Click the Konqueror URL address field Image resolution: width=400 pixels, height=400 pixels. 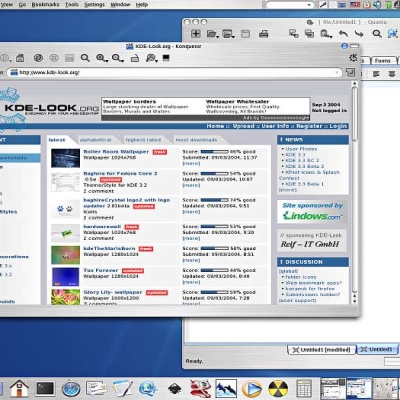(x=174, y=72)
